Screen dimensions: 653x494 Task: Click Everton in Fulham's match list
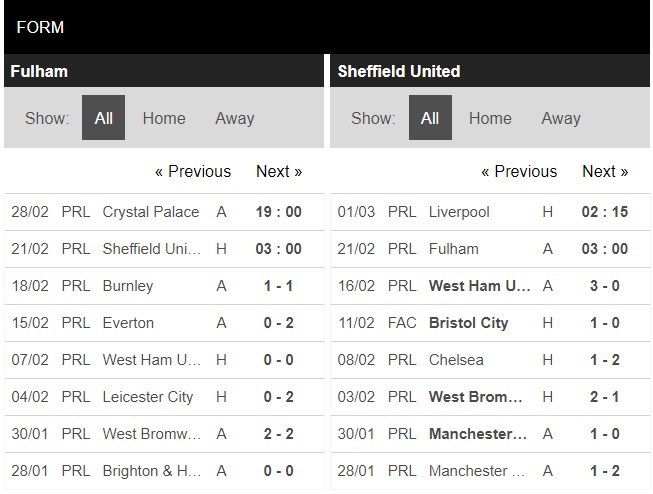click(x=128, y=323)
